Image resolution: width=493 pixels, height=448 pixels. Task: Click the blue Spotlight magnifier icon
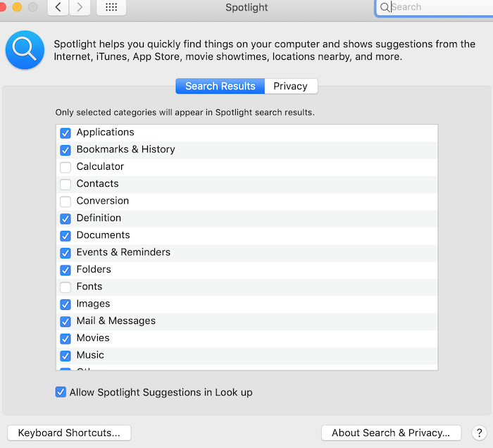pos(25,50)
